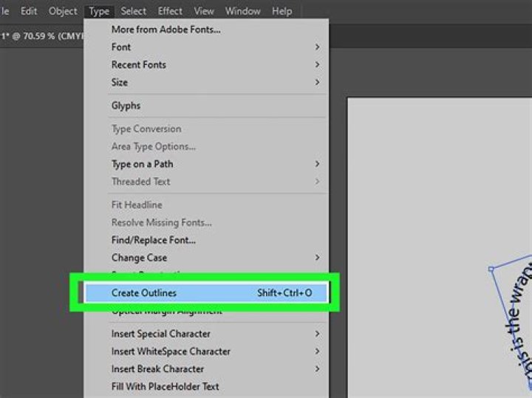Expand Insert Special Character submenu
The width and height of the screenshot is (532, 398).
coord(317,334)
